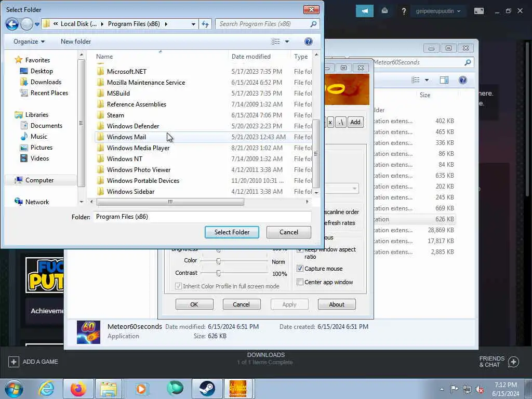Open help icon in background Explorer window
Image resolution: width=532 pixels, height=399 pixels.
click(463, 80)
